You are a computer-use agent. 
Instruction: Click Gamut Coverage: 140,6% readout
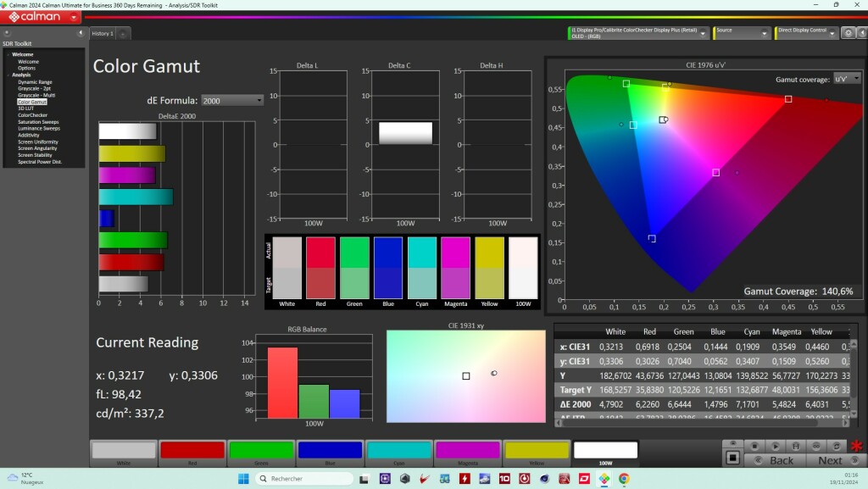coord(798,291)
